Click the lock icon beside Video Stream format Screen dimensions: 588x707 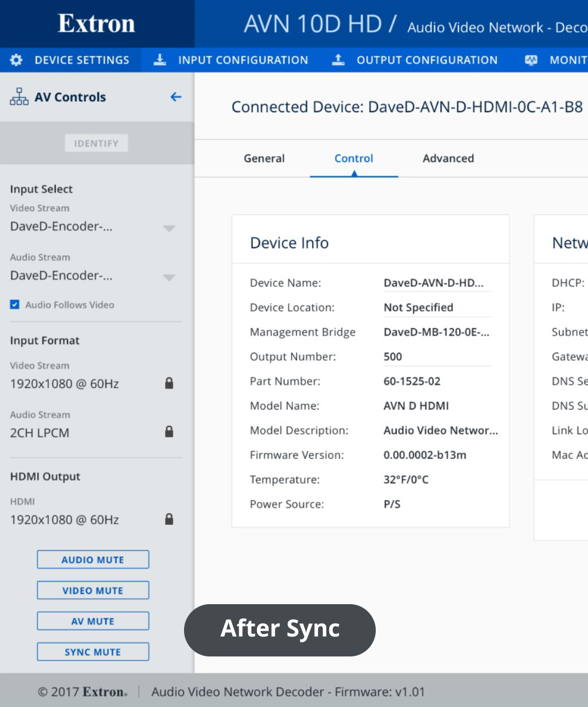(169, 383)
